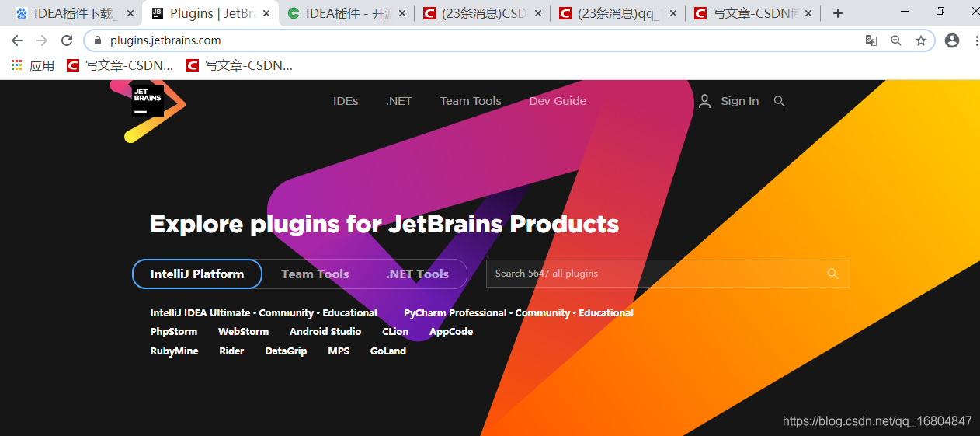Open the site search magnifier in header
Image resolution: width=980 pixels, height=436 pixels.
[780, 101]
